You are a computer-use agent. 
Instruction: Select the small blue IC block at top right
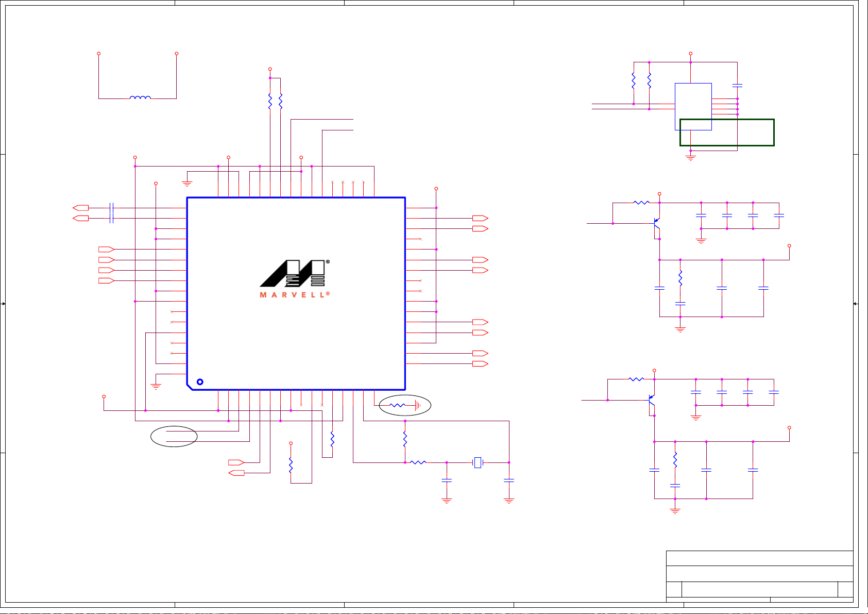pos(693,107)
